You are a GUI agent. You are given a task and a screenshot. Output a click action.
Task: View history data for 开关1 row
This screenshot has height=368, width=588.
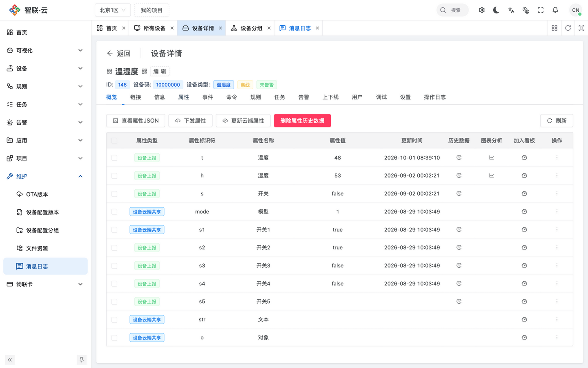tap(459, 229)
